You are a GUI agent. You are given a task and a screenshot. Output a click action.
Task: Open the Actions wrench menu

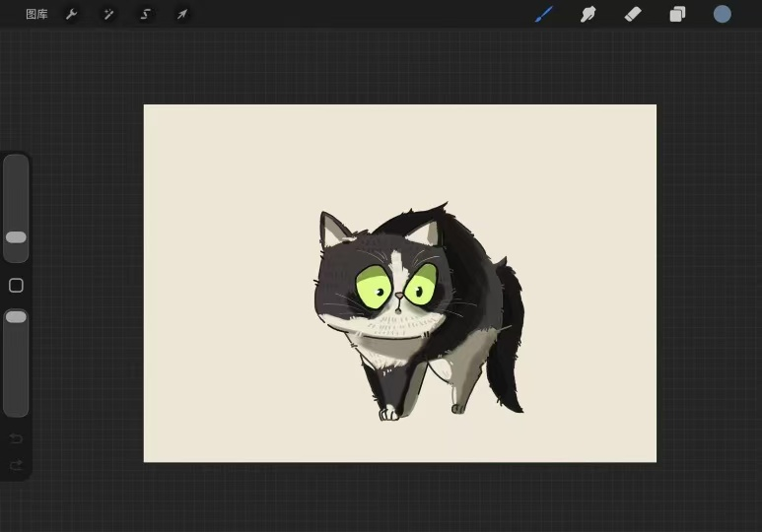coord(72,15)
